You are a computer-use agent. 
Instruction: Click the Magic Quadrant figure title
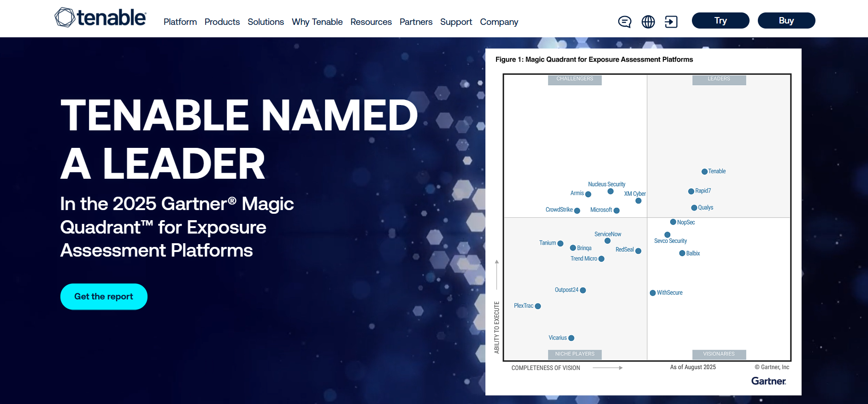(594, 59)
